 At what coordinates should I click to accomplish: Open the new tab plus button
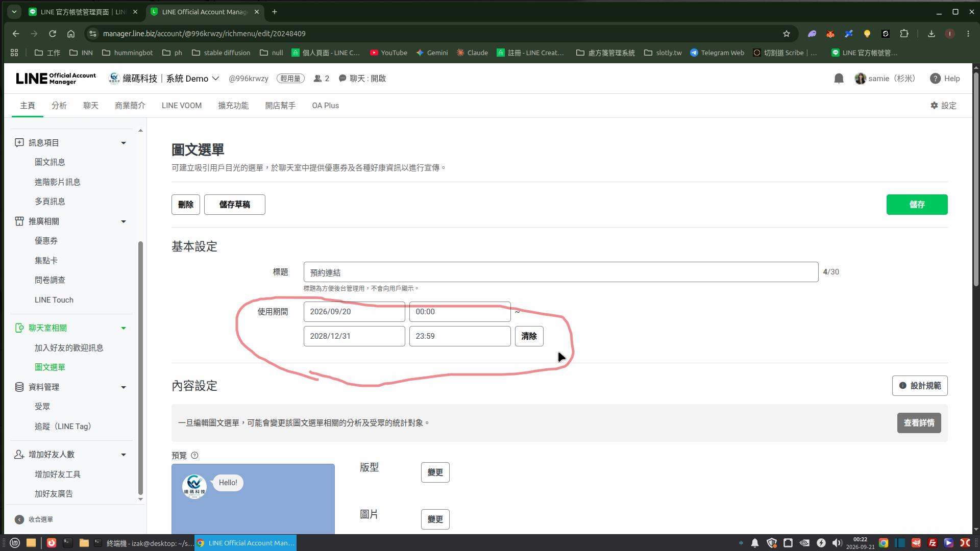point(275,12)
